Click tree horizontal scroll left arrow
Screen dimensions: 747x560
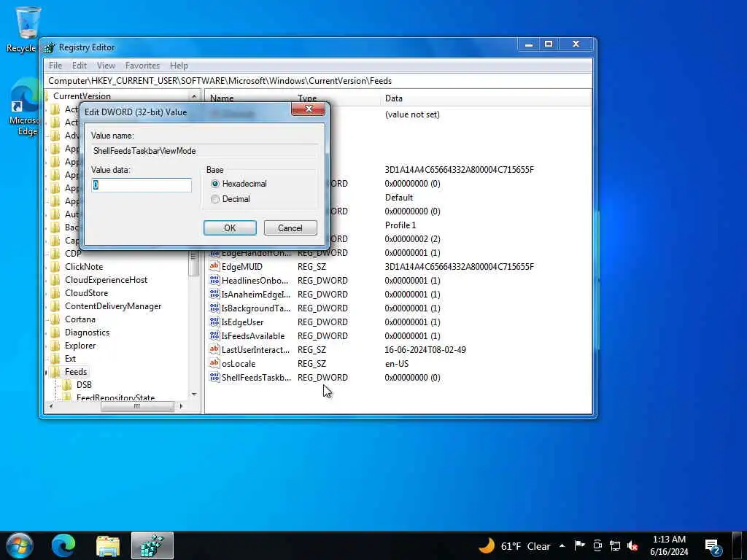(51, 406)
